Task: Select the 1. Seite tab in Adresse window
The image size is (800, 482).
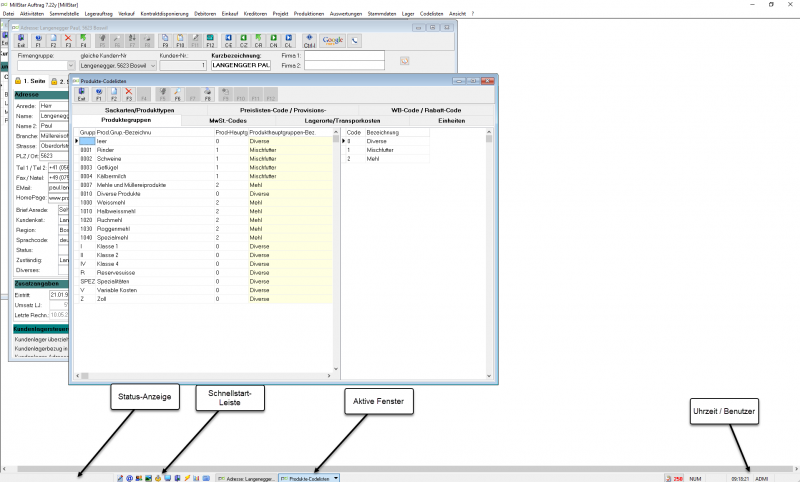Action: (30, 81)
